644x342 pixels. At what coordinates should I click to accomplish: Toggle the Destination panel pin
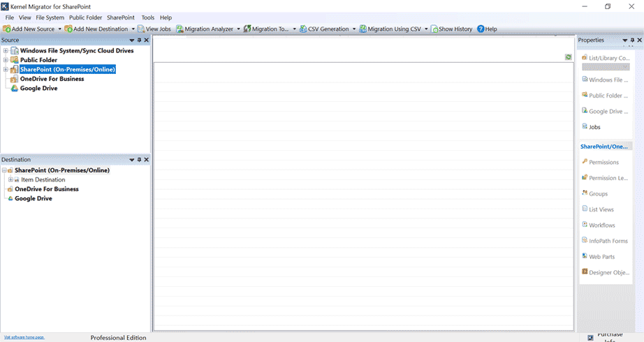click(139, 160)
